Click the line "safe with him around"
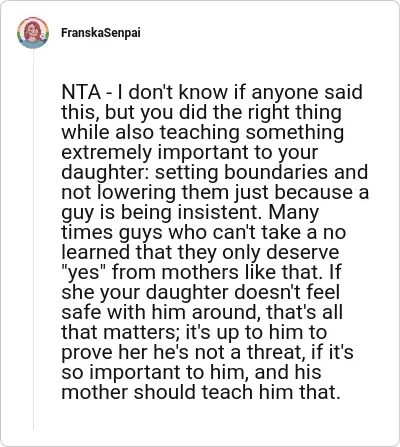The height and width of the screenshot is (447, 400). [202, 312]
